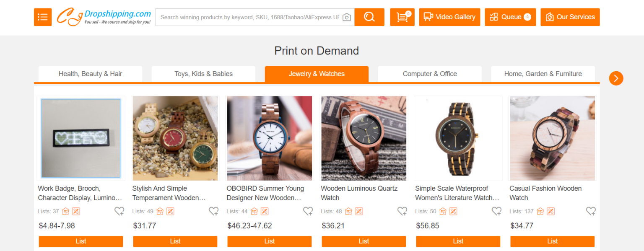Click the house icon under Casual Fashion Wooden Watch
This screenshot has height=251, width=644.
540,211
